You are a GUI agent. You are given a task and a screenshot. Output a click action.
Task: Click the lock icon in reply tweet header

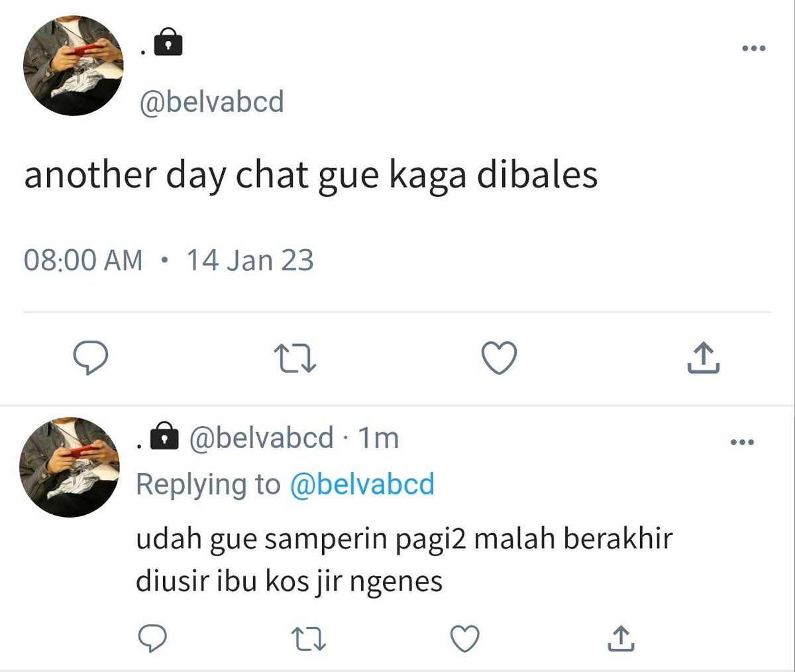[165, 436]
